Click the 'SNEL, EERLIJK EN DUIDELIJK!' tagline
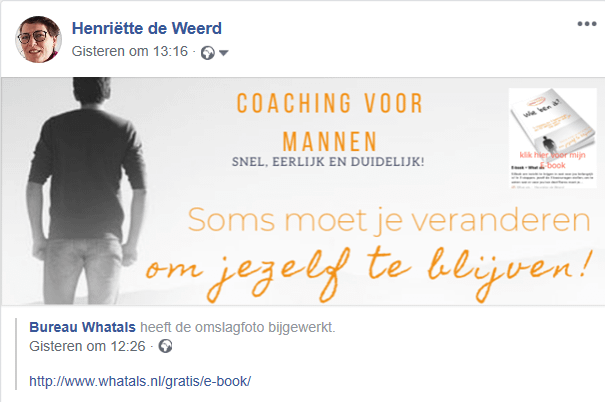 point(328,162)
